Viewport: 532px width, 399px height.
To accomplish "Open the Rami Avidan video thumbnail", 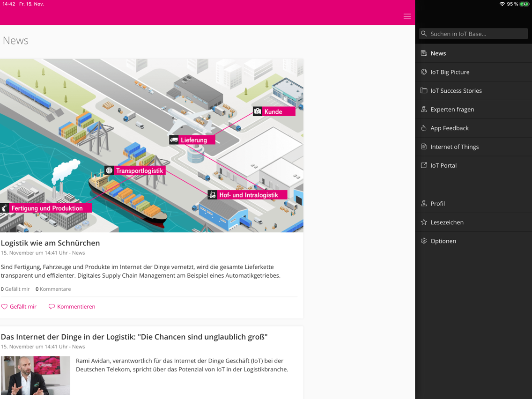I will pos(35,376).
